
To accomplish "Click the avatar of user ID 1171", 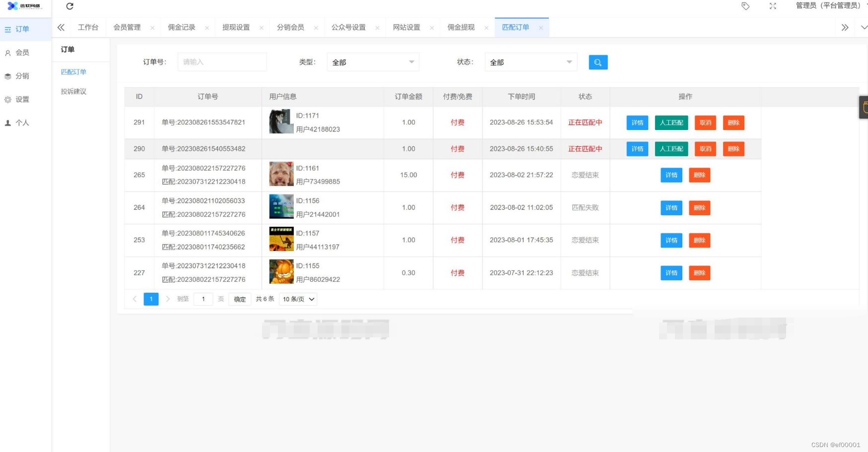I will click(x=281, y=122).
